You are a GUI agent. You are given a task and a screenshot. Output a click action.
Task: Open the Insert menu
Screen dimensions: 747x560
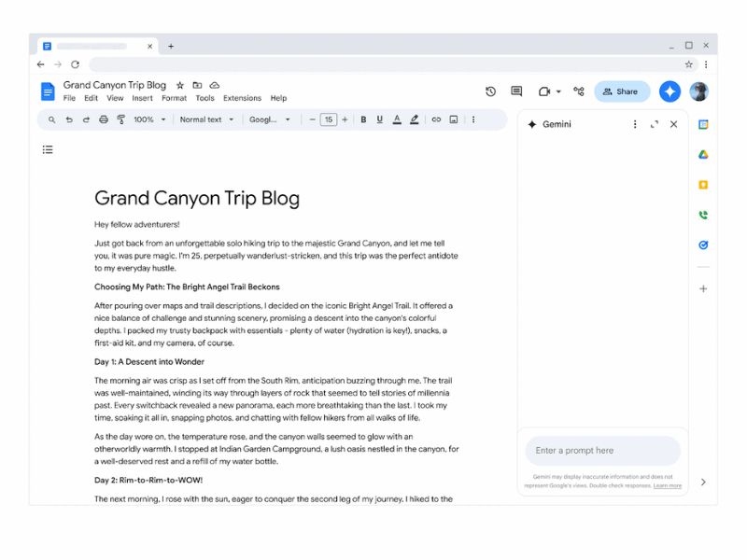142,98
